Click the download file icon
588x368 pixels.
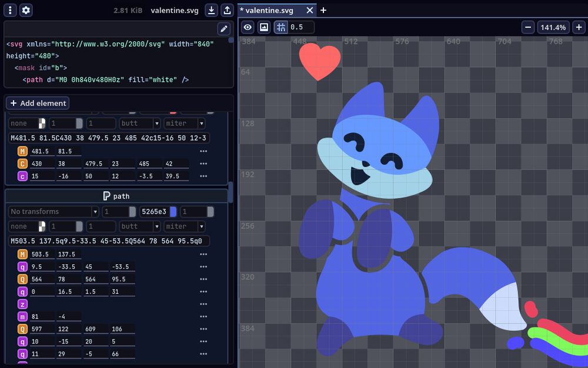212,10
